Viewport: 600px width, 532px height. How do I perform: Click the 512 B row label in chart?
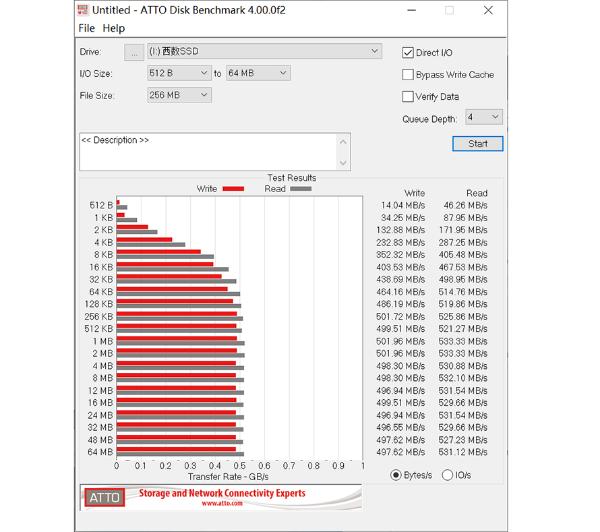coord(101,206)
